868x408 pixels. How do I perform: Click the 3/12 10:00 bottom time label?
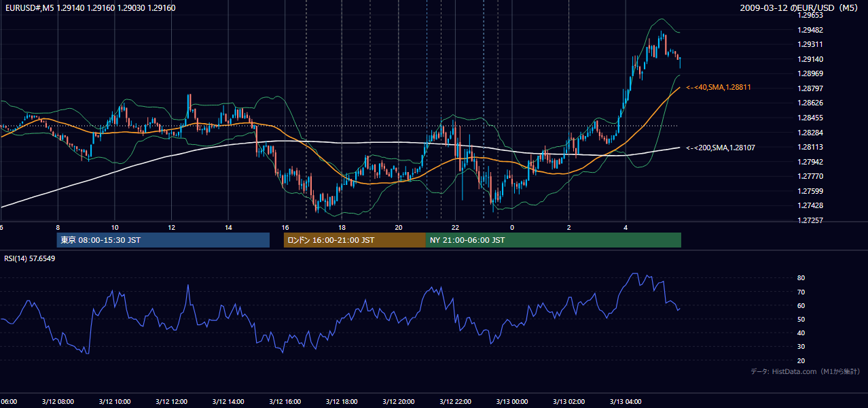click(115, 401)
